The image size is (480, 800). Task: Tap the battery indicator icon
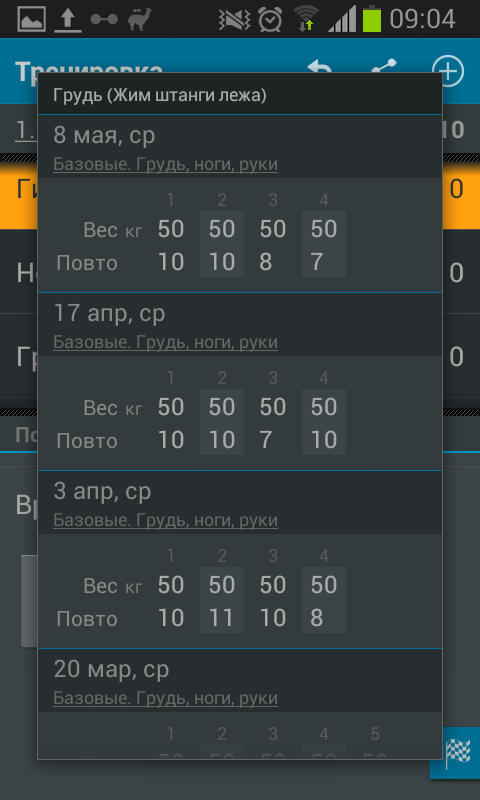(x=372, y=19)
